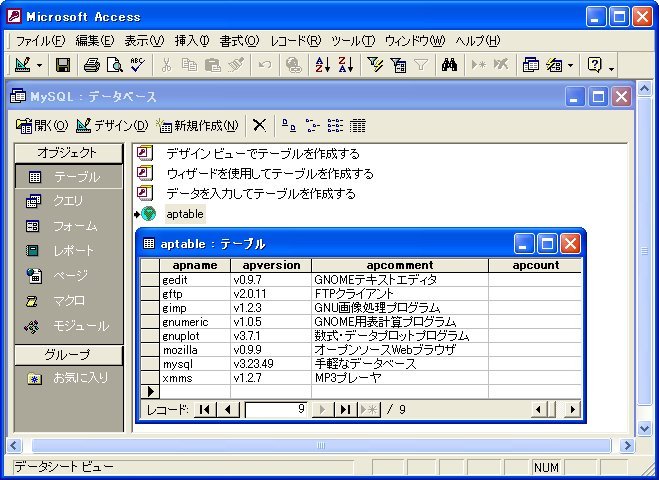Run the ABC spell check tool
659x480 pixels.
(137, 65)
